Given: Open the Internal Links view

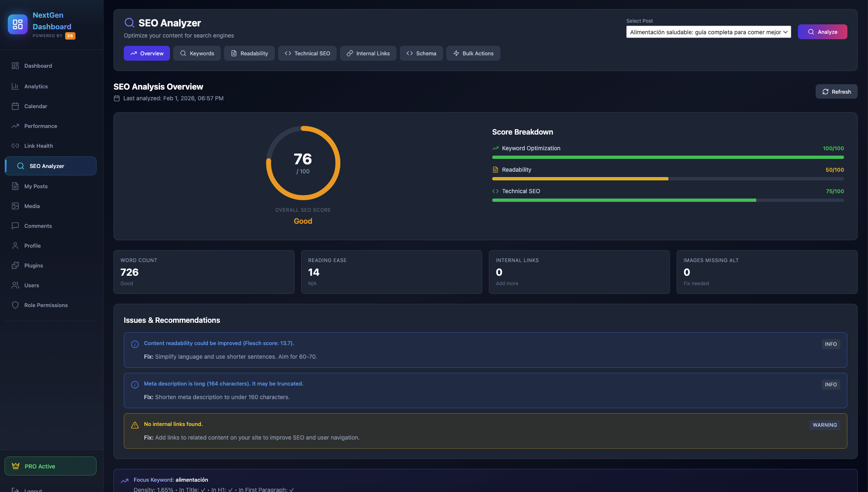Looking at the screenshot, I should (x=368, y=53).
